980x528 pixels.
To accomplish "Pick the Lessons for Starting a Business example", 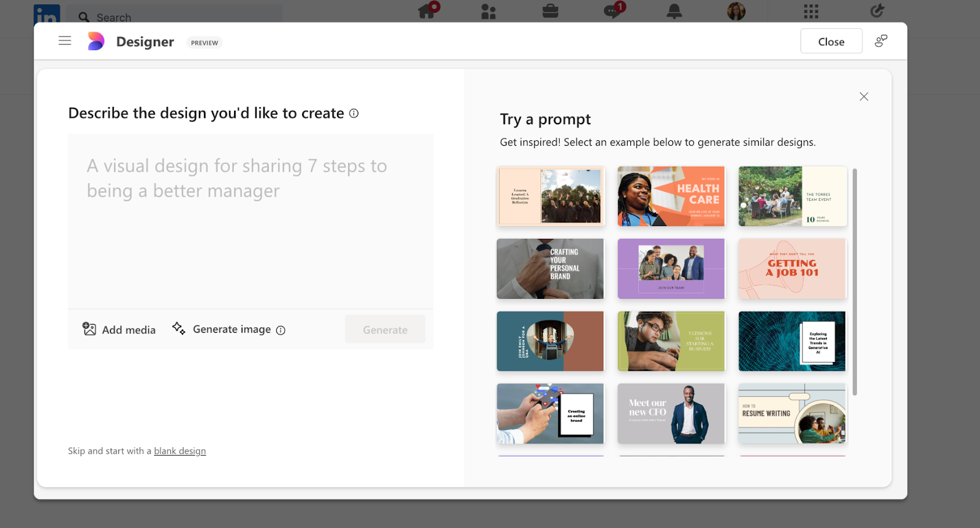I will [x=671, y=341].
